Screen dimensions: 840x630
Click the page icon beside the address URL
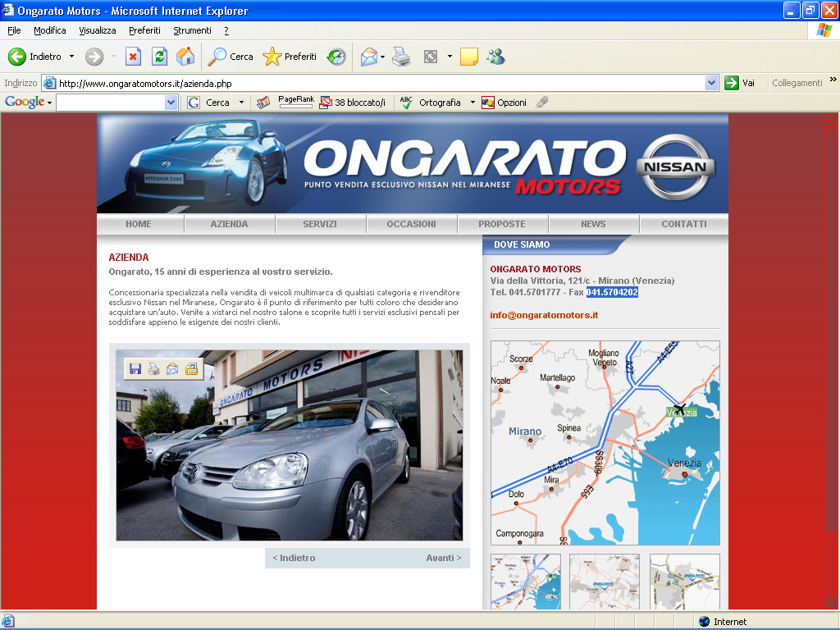(x=49, y=83)
